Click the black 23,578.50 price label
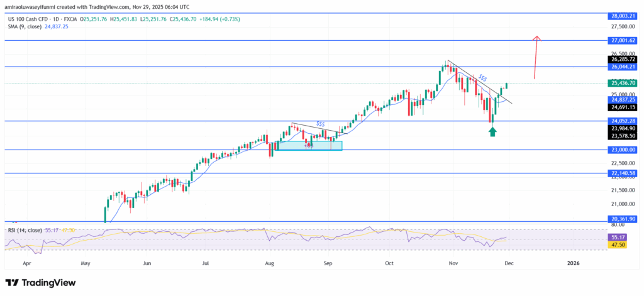Image resolution: width=644 pixels, height=296 pixels. [x=621, y=135]
